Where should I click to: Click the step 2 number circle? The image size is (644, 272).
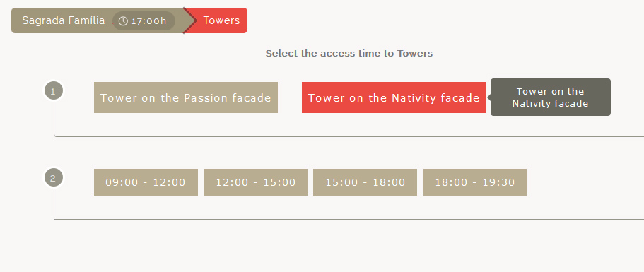[x=54, y=178]
